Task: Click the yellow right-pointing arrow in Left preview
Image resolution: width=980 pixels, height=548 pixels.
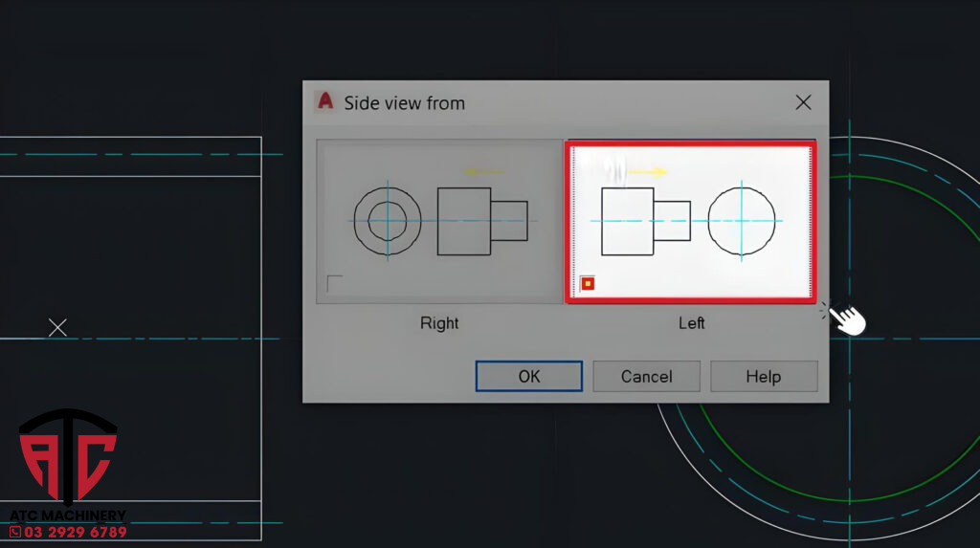Action: coord(647,172)
